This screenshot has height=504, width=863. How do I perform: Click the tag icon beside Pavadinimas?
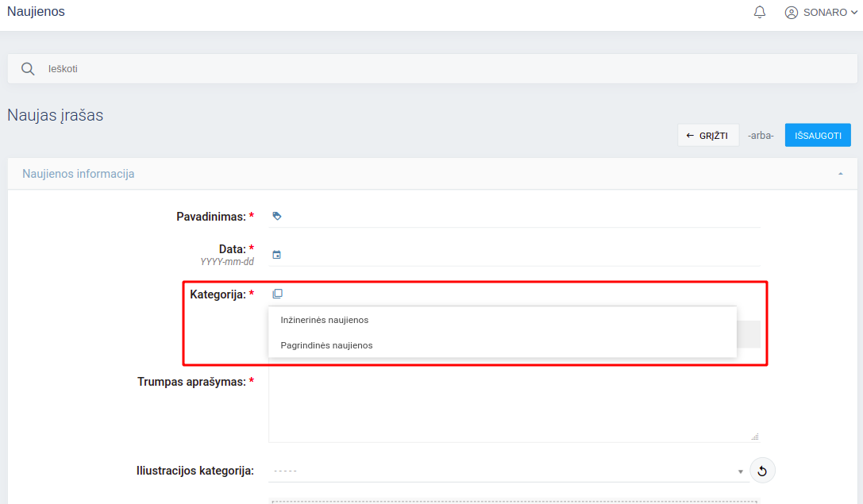tap(276, 216)
